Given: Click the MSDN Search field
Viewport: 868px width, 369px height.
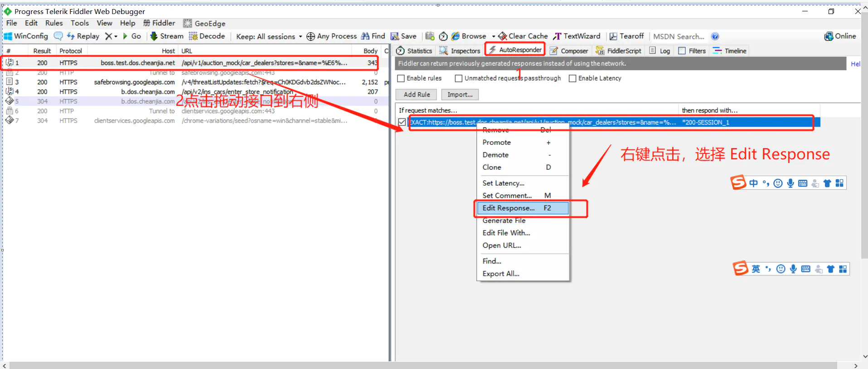Looking at the screenshot, I should click(x=679, y=36).
